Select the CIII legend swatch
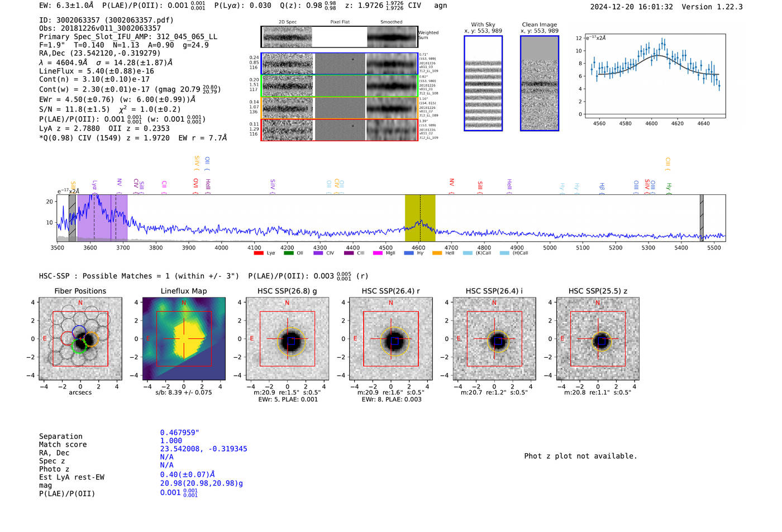The image size is (782, 532). [349, 253]
